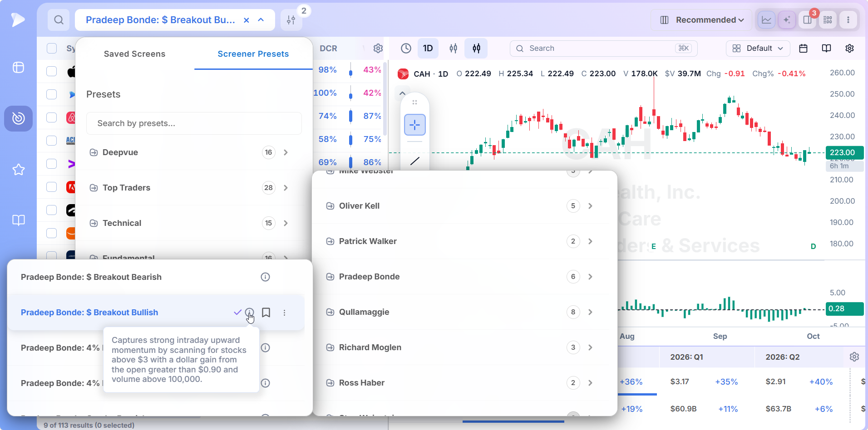Open the Default chart layout dropdown
Viewport: 868px width, 430px height.
758,49
